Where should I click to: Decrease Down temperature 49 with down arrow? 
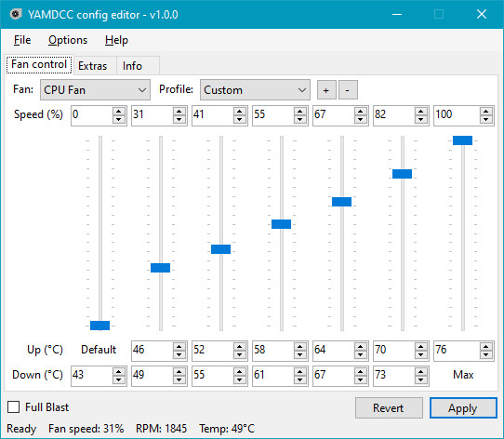point(179,379)
